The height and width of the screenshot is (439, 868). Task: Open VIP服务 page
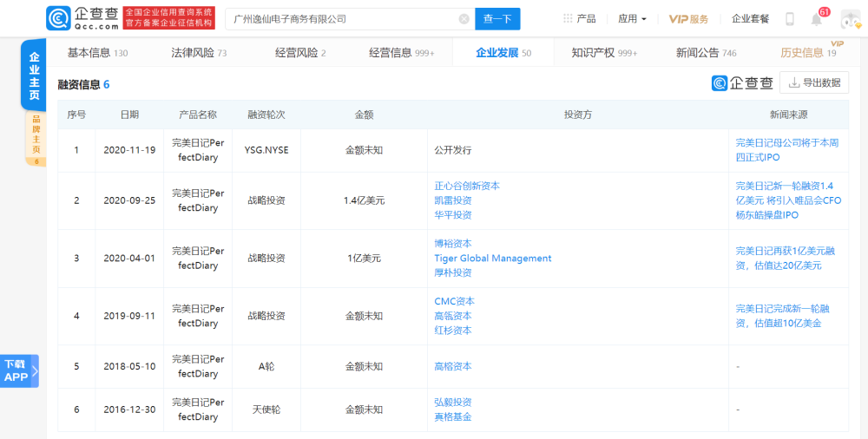(688, 19)
